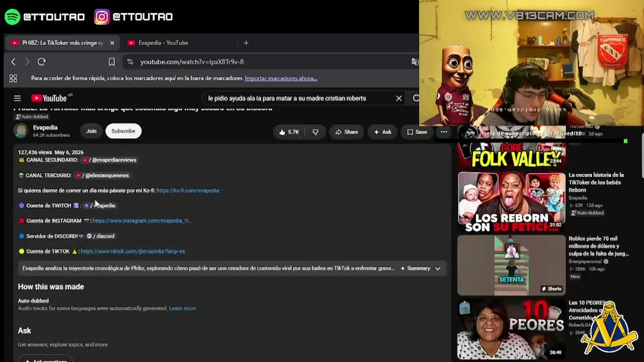Open the FOLK VALLEY recommended thumbnail

pos(512,155)
